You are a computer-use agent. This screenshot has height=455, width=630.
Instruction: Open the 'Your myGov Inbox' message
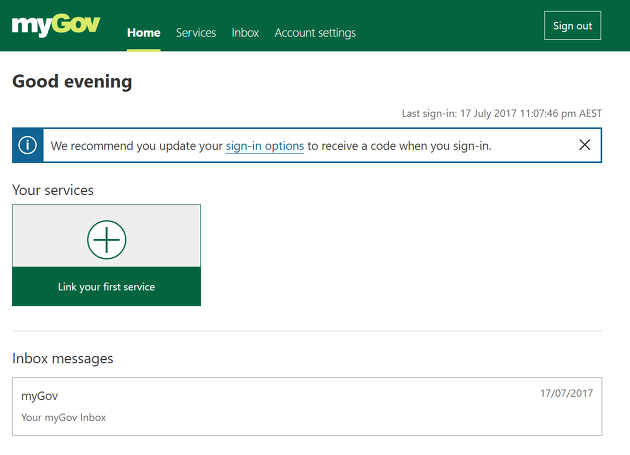63,417
